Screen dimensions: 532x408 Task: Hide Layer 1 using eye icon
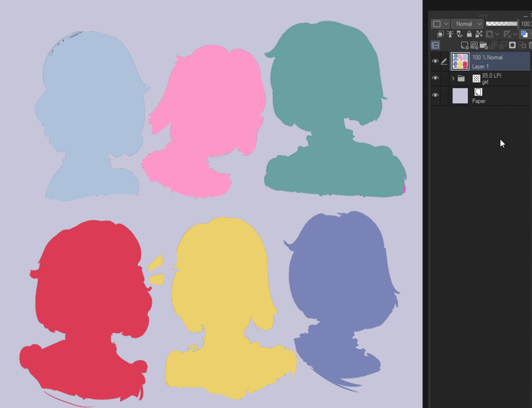436,62
